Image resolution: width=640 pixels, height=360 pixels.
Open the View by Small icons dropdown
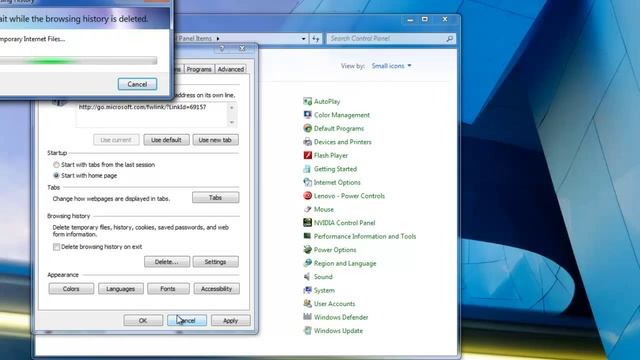(391, 66)
